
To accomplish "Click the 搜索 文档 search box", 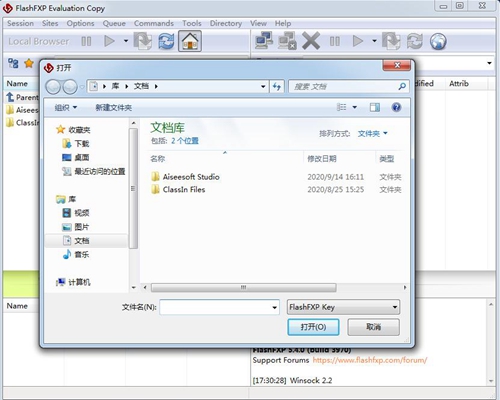I will pyautogui.click(x=349, y=87).
